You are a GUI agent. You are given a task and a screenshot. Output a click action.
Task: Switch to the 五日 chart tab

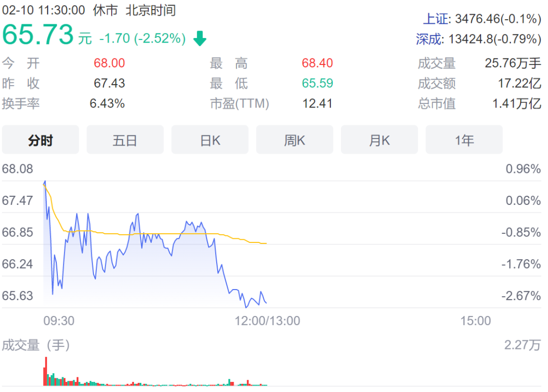click(x=125, y=140)
